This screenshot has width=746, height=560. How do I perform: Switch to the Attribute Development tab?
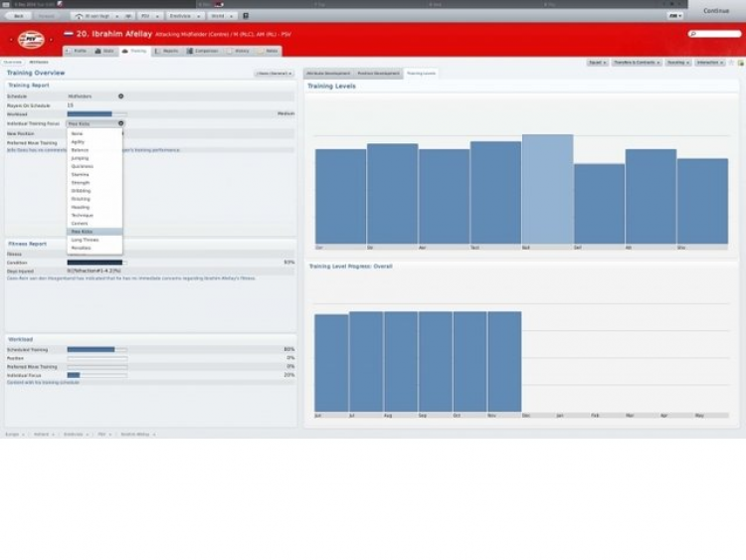[328, 74]
